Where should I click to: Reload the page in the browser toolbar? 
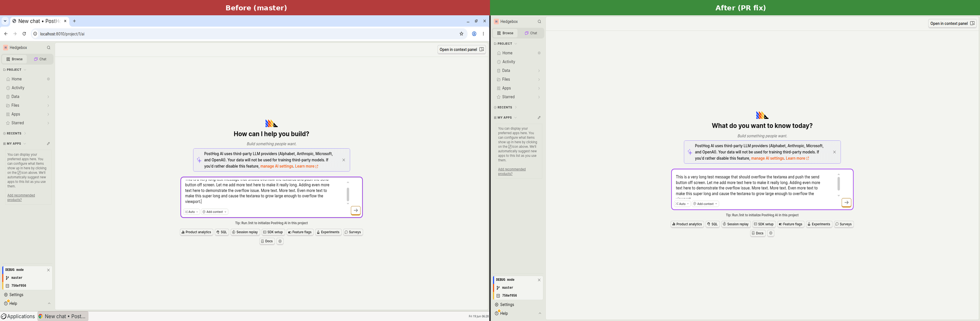24,34
